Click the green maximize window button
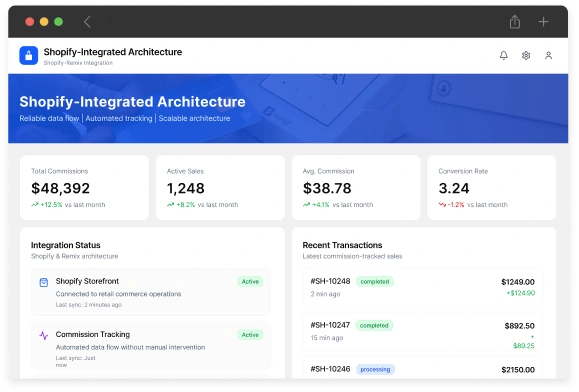The height and width of the screenshot is (392, 579). pyautogui.click(x=58, y=22)
